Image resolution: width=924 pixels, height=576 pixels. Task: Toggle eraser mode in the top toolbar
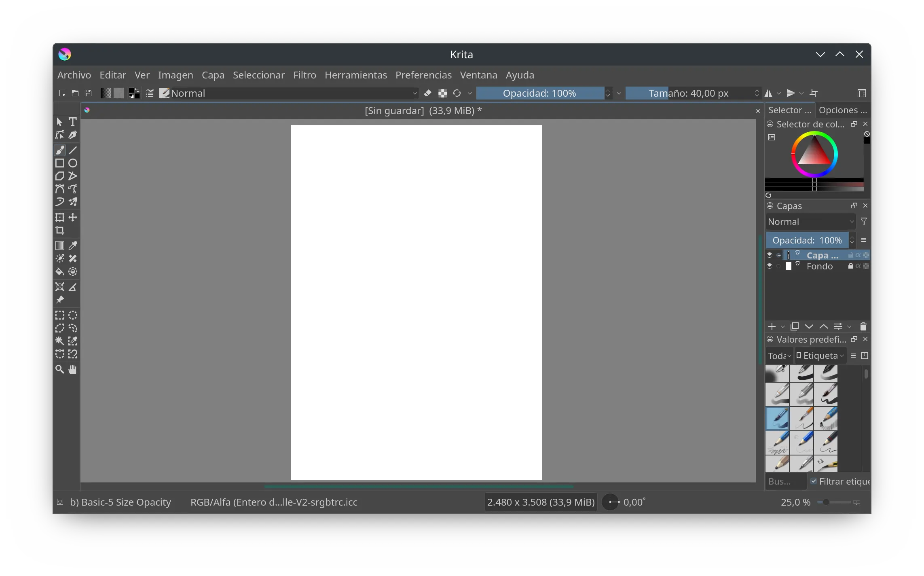(428, 93)
